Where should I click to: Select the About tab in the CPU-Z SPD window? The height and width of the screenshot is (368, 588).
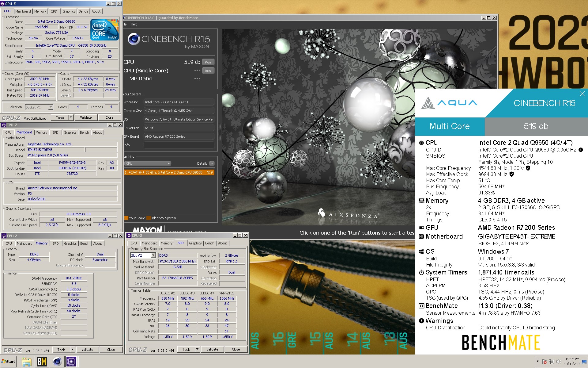tap(223, 243)
